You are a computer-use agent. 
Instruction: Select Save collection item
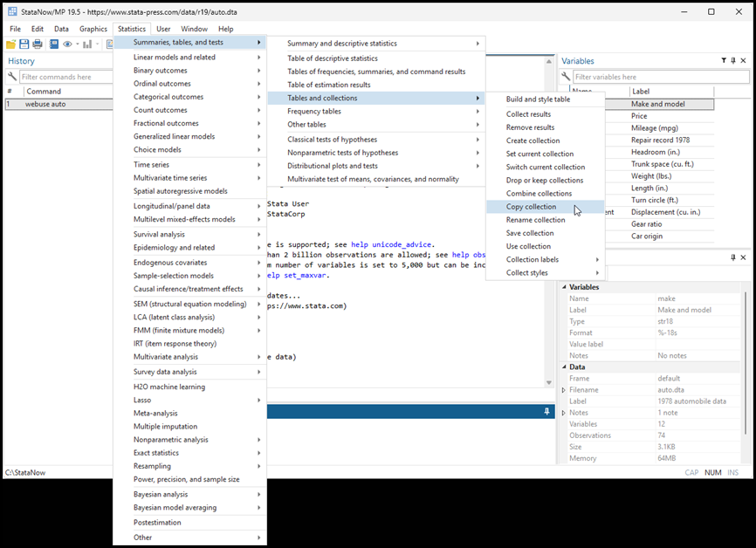click(545, 233)
